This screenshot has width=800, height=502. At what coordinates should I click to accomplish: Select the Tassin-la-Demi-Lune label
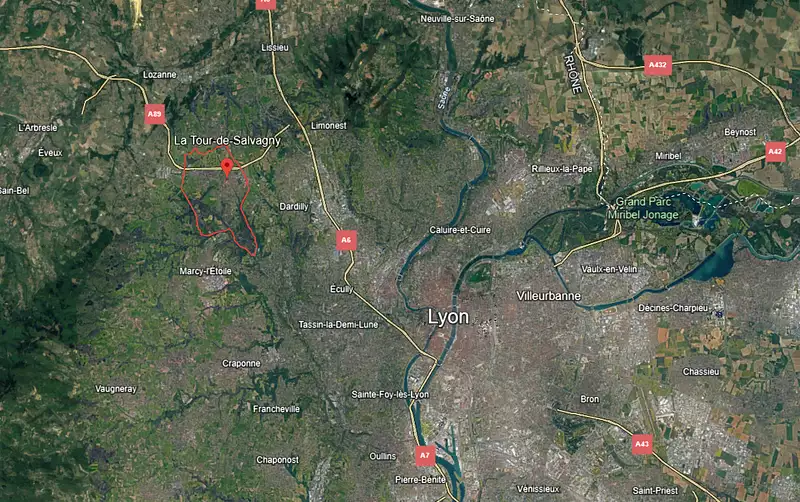pyautogui.click(x=338, y=324)
